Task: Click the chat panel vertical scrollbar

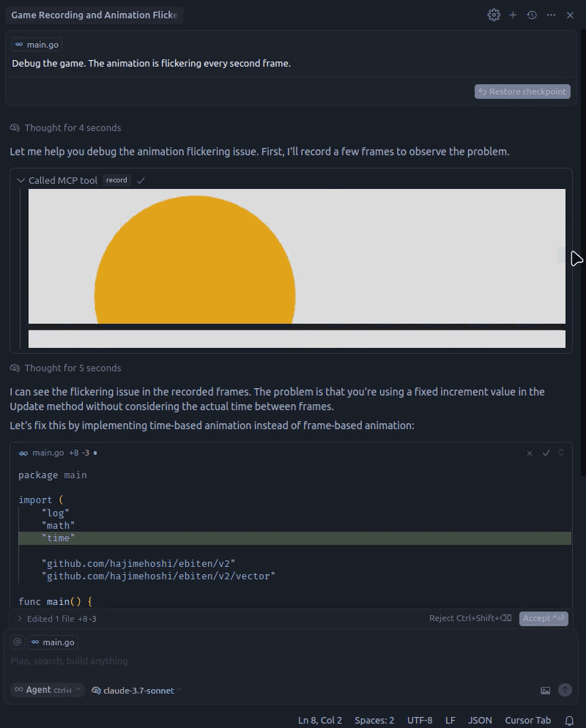Action: pyautogui.click(x=583, y=253)
